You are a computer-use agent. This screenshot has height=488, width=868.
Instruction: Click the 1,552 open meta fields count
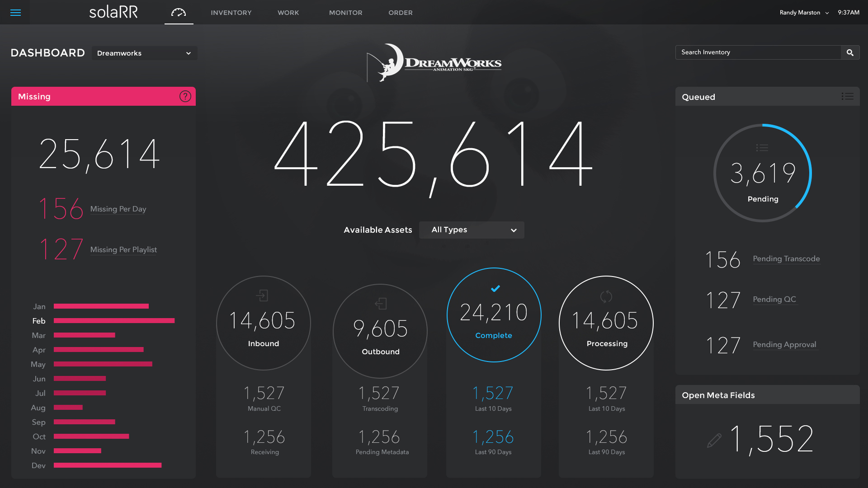772,439
